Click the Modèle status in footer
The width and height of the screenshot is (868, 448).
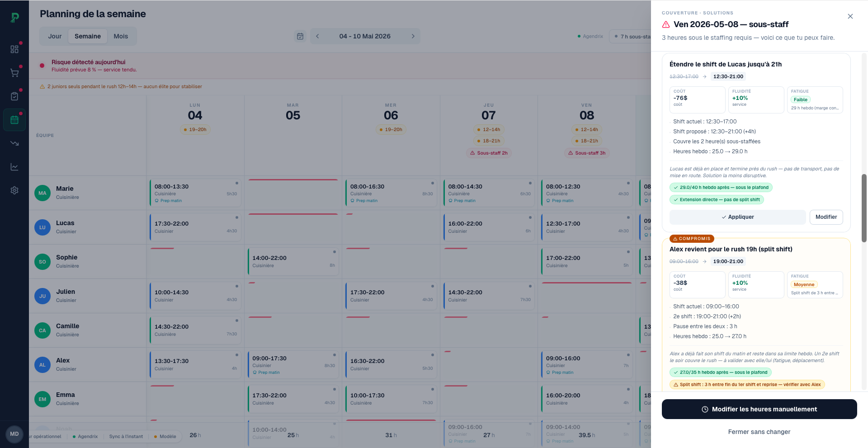pyautogui.click(x=165, y=436)
